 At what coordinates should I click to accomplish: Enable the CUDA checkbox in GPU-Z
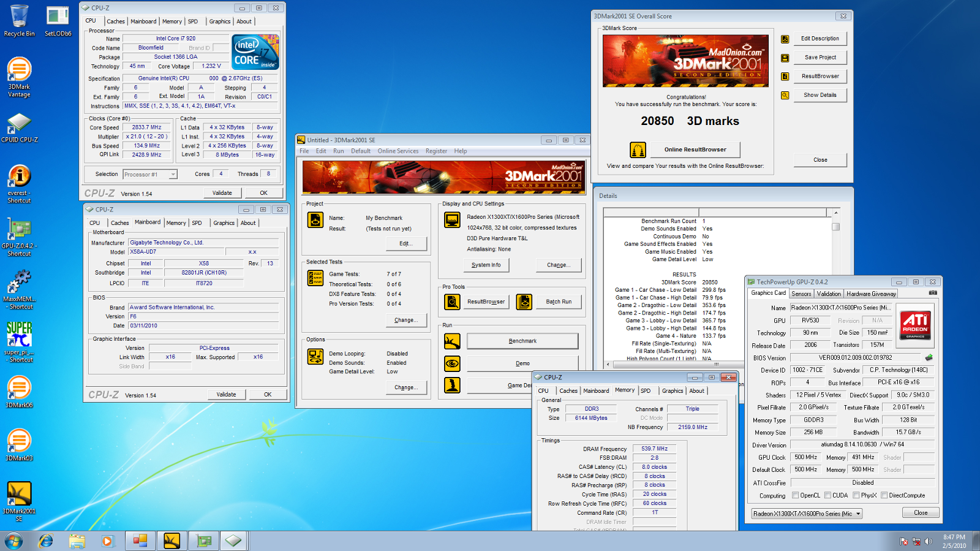(x=827, y=495)
